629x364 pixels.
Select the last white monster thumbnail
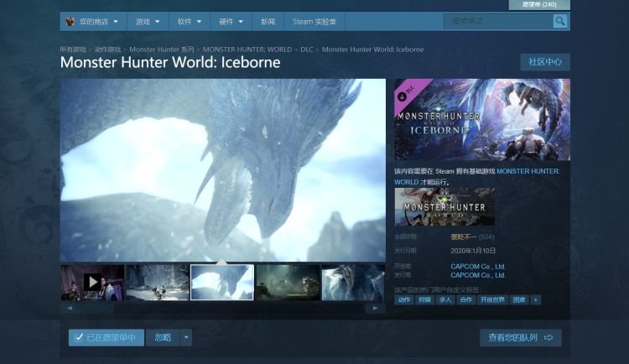(x=353, y=282)
